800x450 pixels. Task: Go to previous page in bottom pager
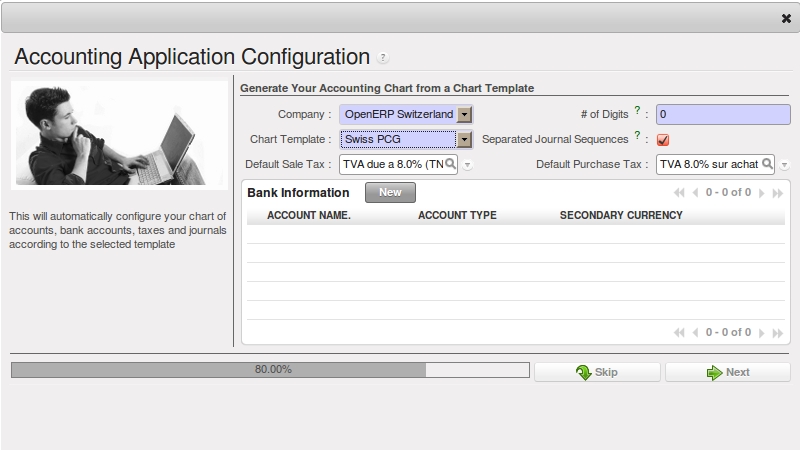[696, 332]
